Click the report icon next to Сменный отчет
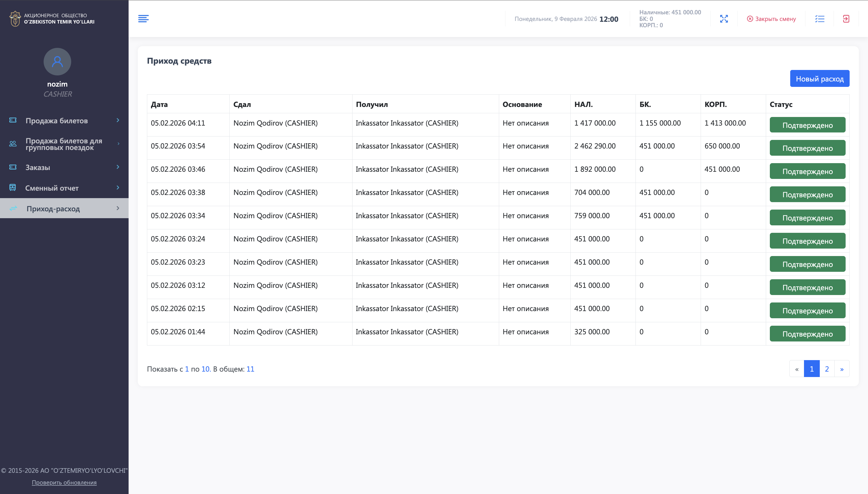The image size is (868, 494). click(x=12, y=187)
